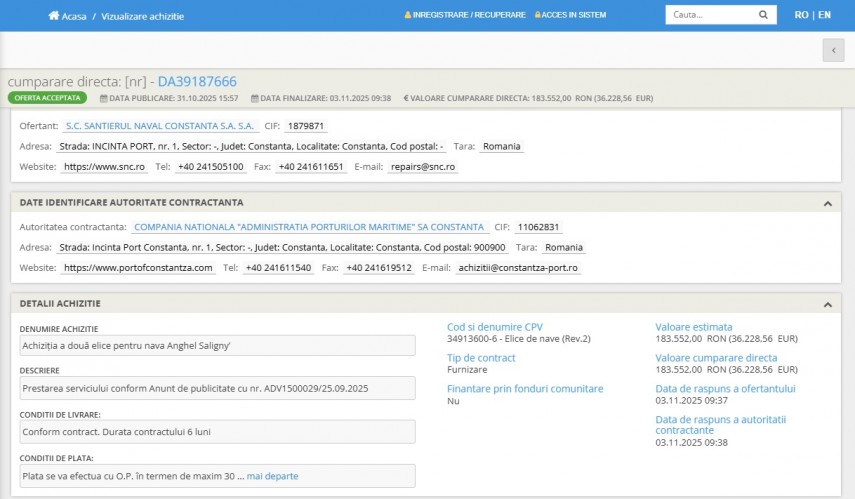Switch language to RO
Screen dimensions: 855x499
(x=801, y=15)
